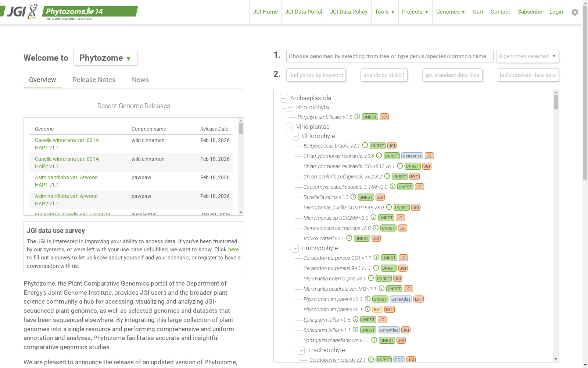
Task: Open the genomes selected dropdown
Action: click(527, 56)
